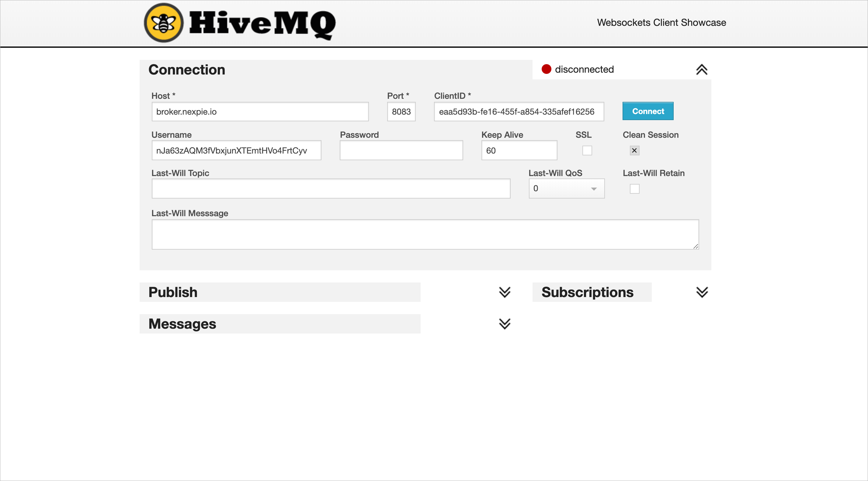Focus the Username input field
The height and width of the screenshot is (481, 868).
tap(236, 151)
